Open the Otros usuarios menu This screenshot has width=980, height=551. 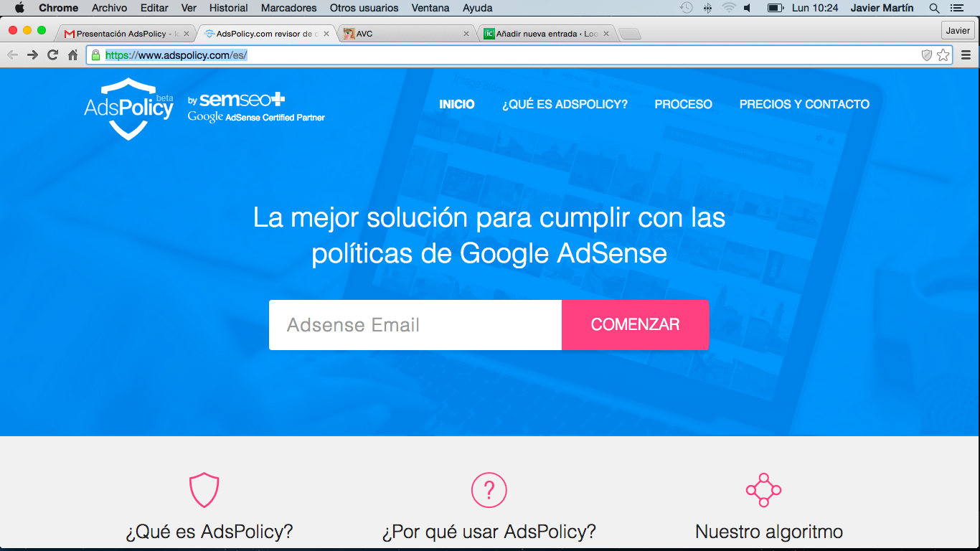pos(364,8)
